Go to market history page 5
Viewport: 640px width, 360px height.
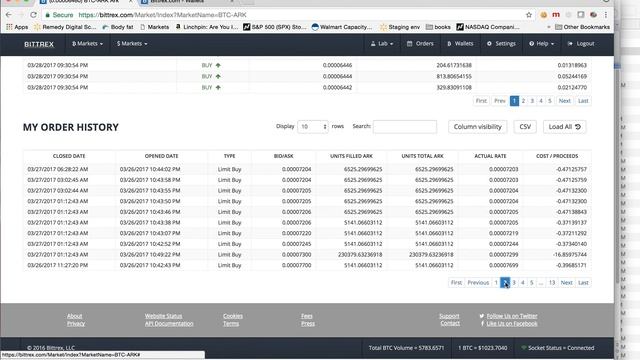(550, 101)
